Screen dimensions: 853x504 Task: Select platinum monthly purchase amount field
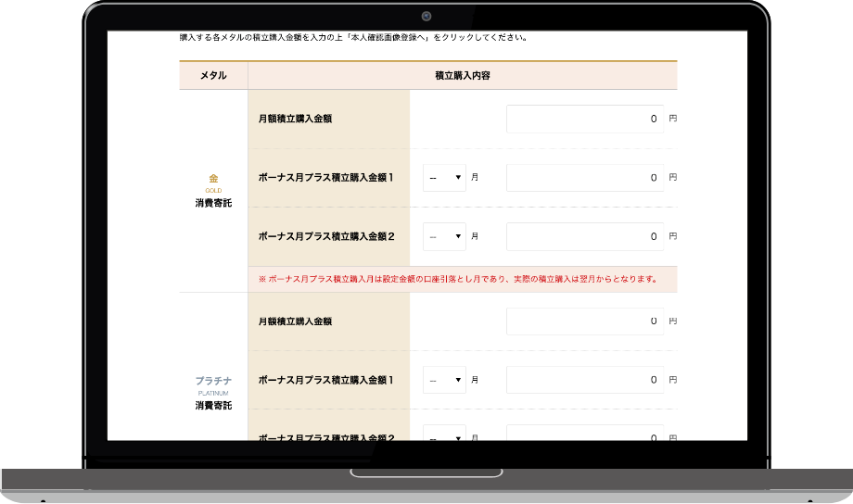pyautogui.click(x=585, y=321)
